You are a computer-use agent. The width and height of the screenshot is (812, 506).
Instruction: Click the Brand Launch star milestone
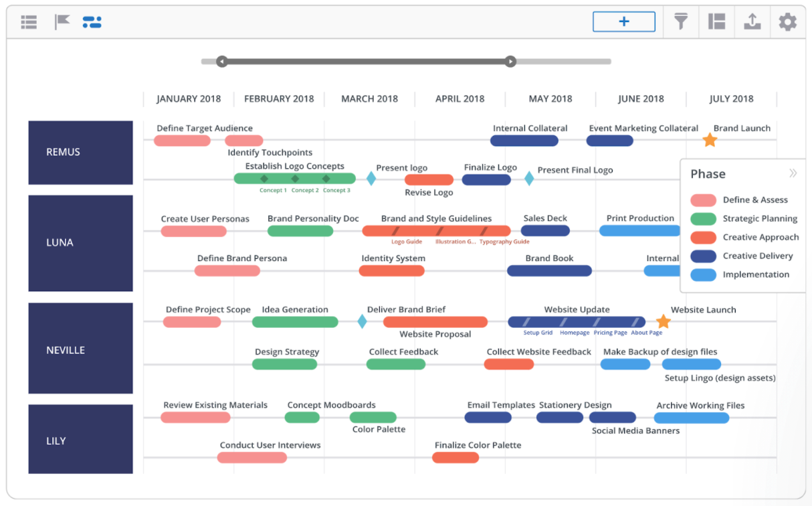coord(710,140)
